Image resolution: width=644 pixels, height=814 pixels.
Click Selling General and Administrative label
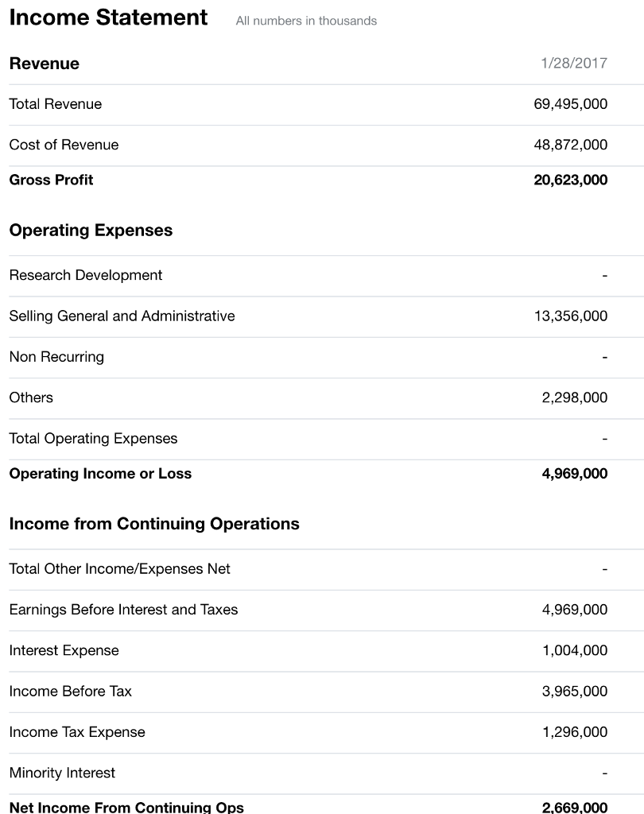122,316
